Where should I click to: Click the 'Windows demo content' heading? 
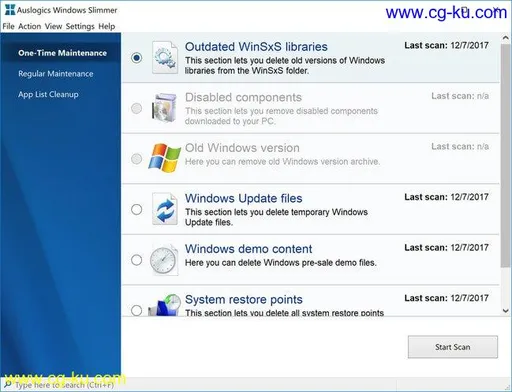249,249
